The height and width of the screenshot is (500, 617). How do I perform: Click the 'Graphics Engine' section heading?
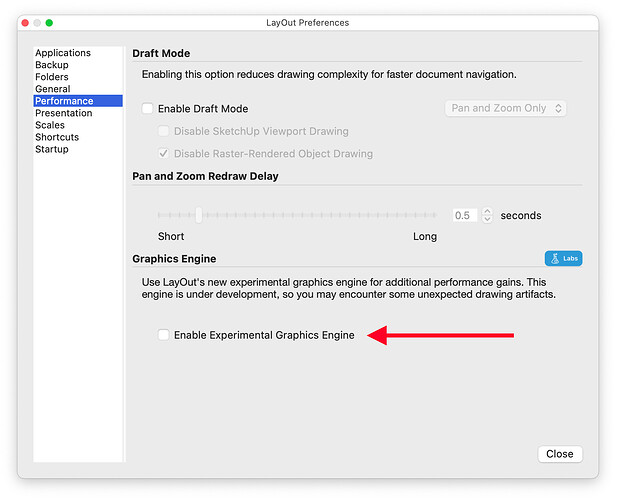pyautogui.click(x=174, y=259)
